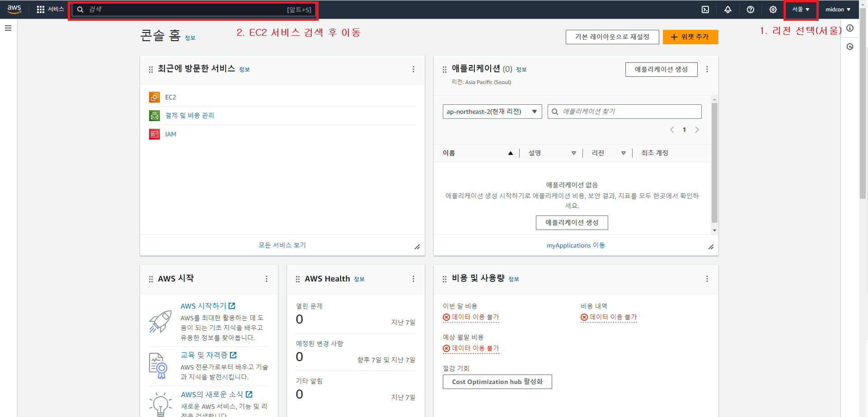868x417 pixels.
Task: Open the hexagon icon on right sidebar
Action: [x=850, y=47]
